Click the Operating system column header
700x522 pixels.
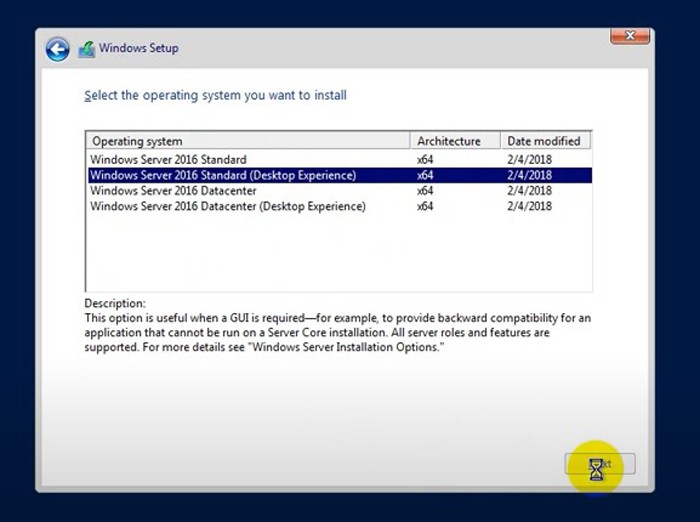tap(248, 141)
